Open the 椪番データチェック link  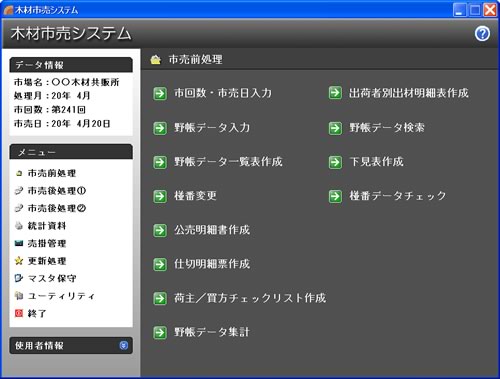(x=397, y=196)
